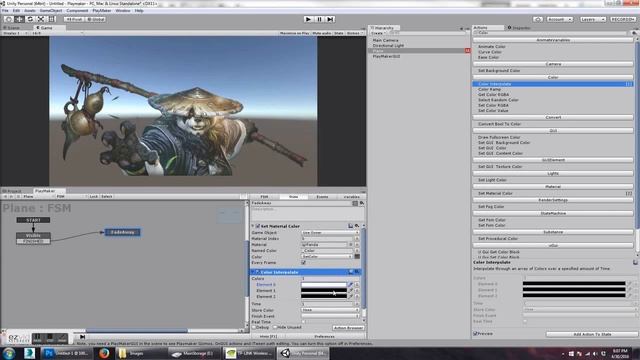This screenshot has height=360, width=640.
Task: Open the Color variable dropdown (SetColor)
Action: [x=327, y=256]
